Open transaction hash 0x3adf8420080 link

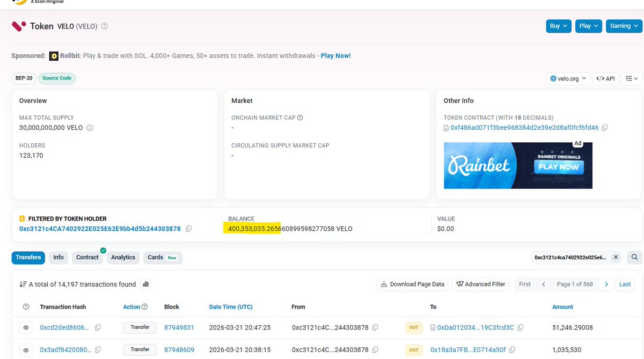tap(65, 350)
